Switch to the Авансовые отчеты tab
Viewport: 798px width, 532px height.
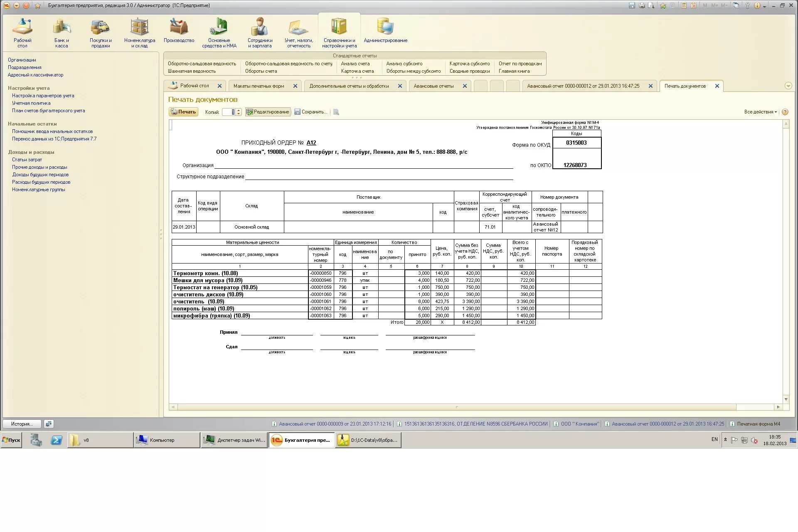click(433, 86)
